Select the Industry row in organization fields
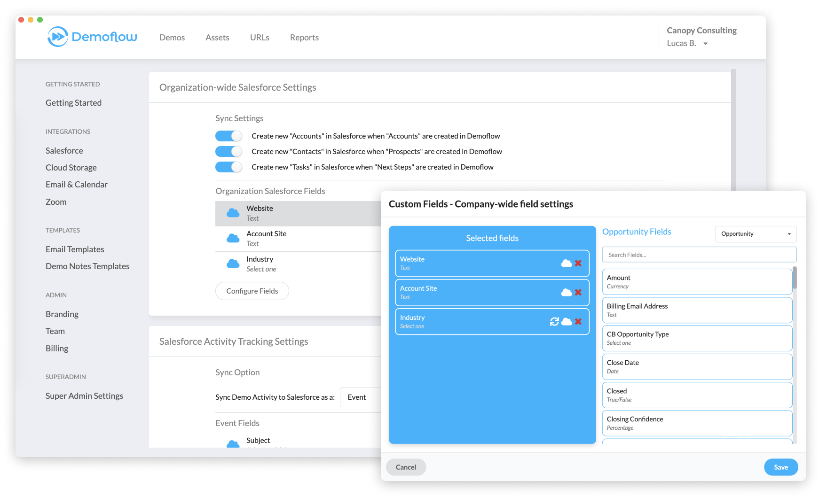 point(298,264)
